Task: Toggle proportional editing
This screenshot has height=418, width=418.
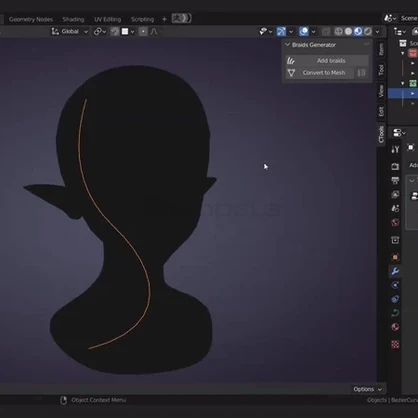Action: pos(143,31)
